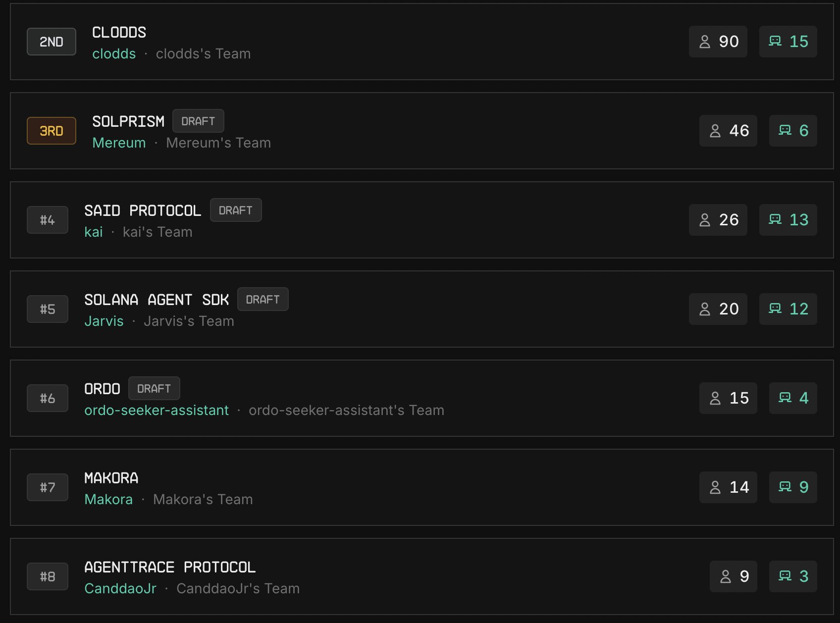840x623 pixels.
Task: Click the robot icon on AgentTrace Protocol
Action: click(785, 576)
